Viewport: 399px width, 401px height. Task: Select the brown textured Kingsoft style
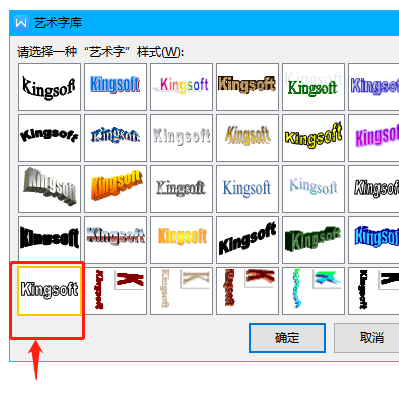[247, 87]
